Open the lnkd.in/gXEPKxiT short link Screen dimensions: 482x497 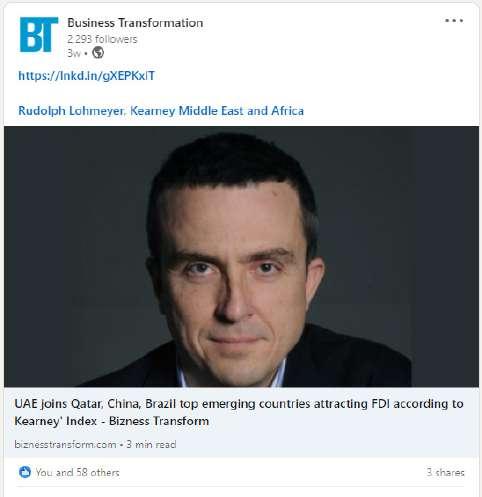(x=87, y=76)
